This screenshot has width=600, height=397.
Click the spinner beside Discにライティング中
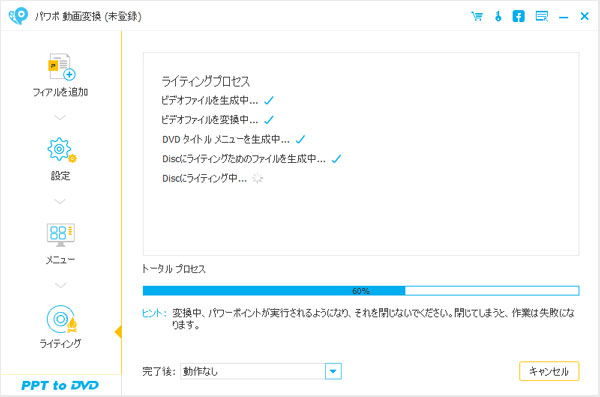point(258,178)
